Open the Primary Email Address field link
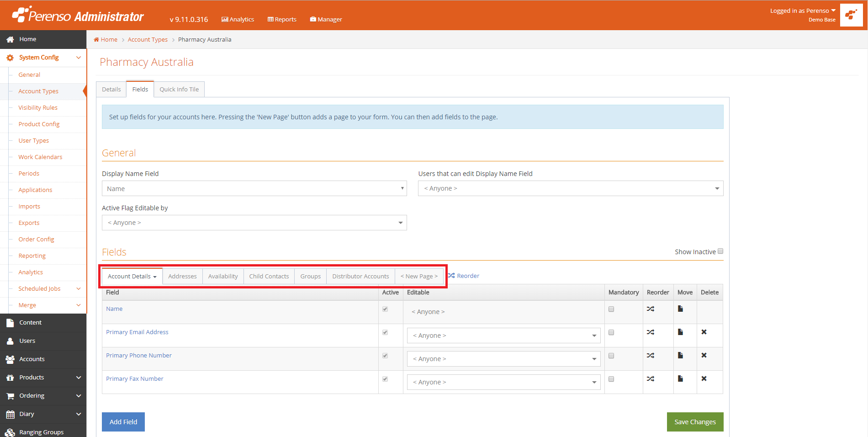Viewport: 868px width, 437px height. tap(137, 332)
